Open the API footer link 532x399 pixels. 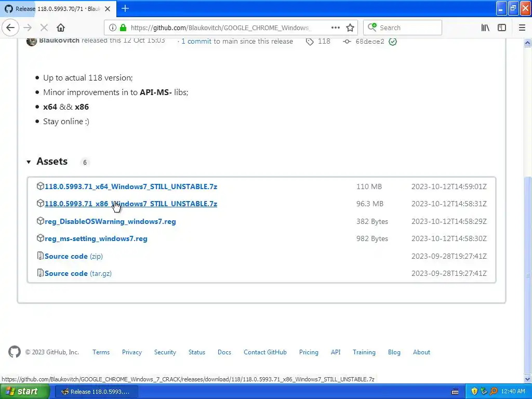tap(336, 352)
